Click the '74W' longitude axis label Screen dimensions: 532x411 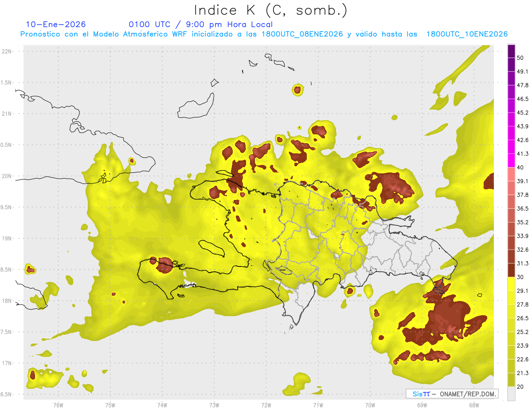point(162,405)
